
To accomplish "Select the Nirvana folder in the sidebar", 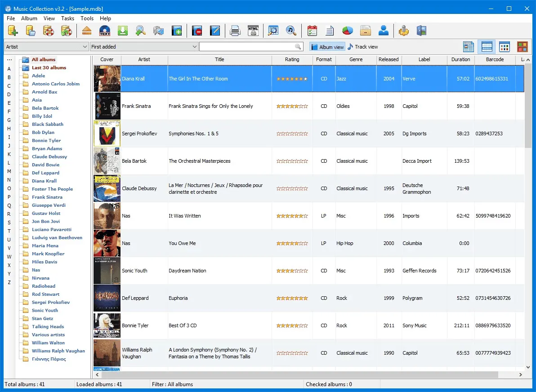I will click(40, 278).
